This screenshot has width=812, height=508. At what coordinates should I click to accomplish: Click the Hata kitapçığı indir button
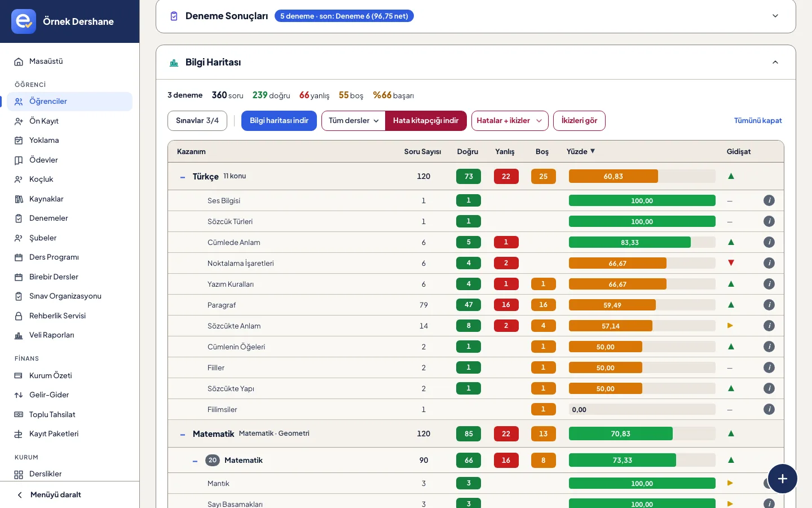(426, 121)
